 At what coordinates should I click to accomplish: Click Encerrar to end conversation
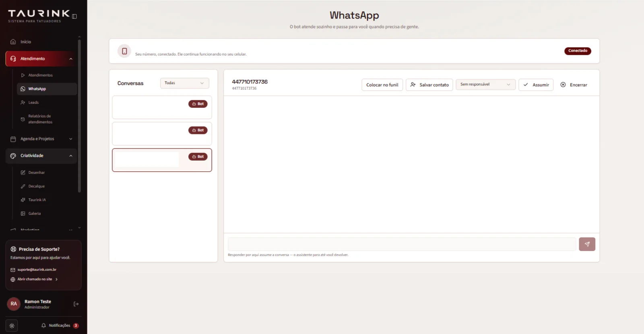tap(574, 85)
